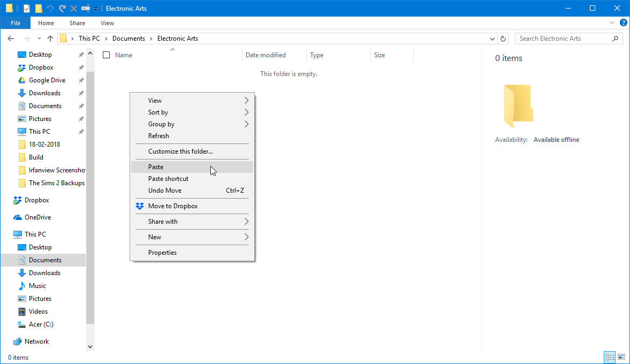Click the Undo arrow in quick access toolbar
Viewport: 630px width, 364px height.
click(x=50, y=9)
